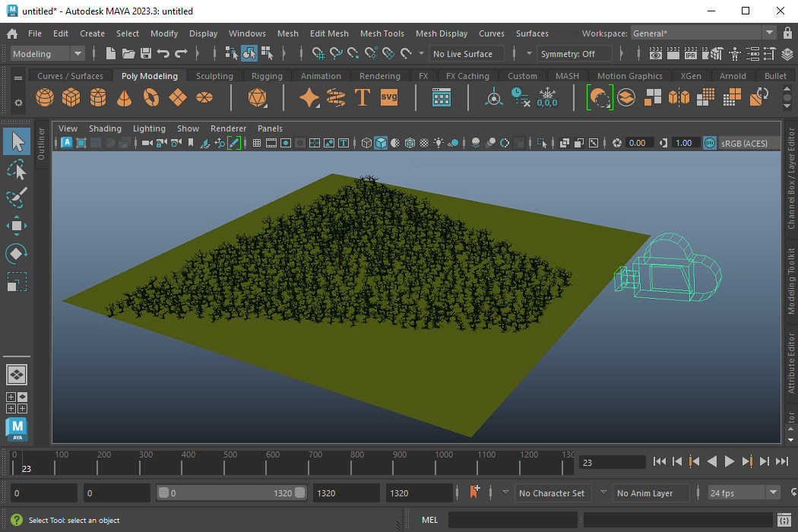Switch to the Sculpting shelf tab

tap(214, 76)
